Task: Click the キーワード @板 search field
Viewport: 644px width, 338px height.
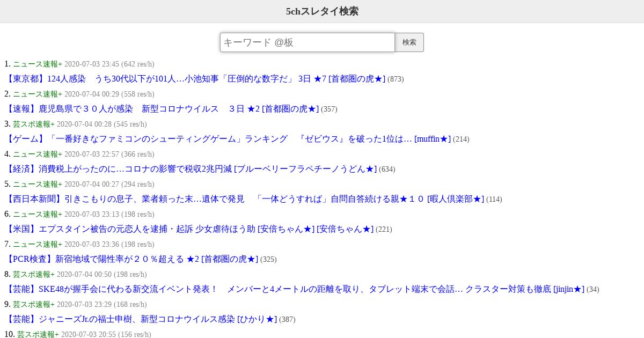Action: 308,42
